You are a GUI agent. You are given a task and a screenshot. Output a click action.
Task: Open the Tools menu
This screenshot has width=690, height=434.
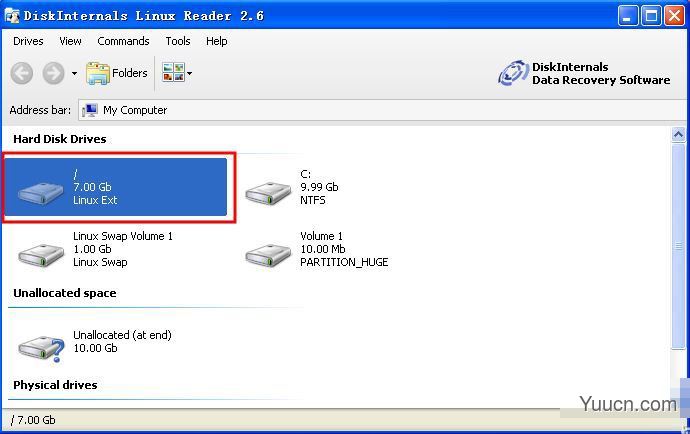click(178, 41)
